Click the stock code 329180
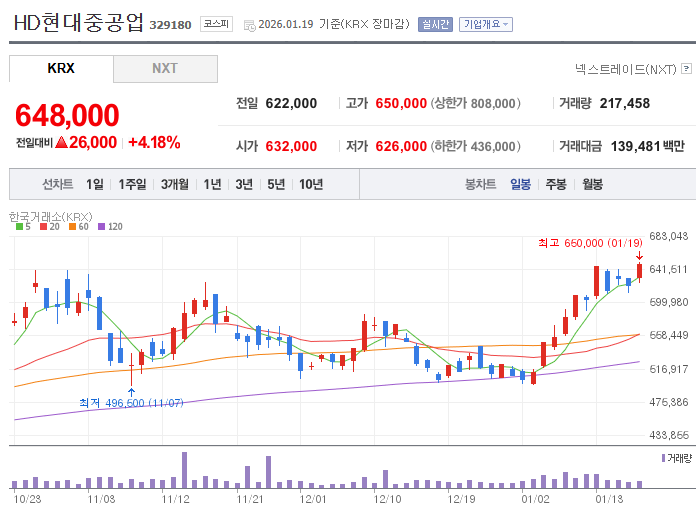The height and width of the screenshot is (508, 696). pyautogui.click(x=170, y=25)
